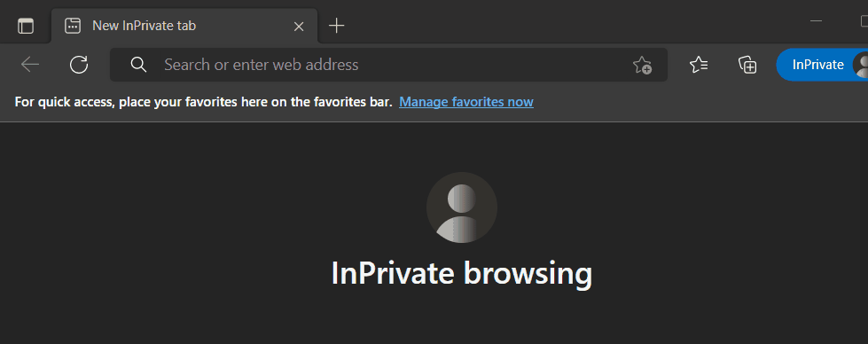This screenshot has height=344, width=868.
Task: Open the Collections icon
Action: [x=747, y=65]
